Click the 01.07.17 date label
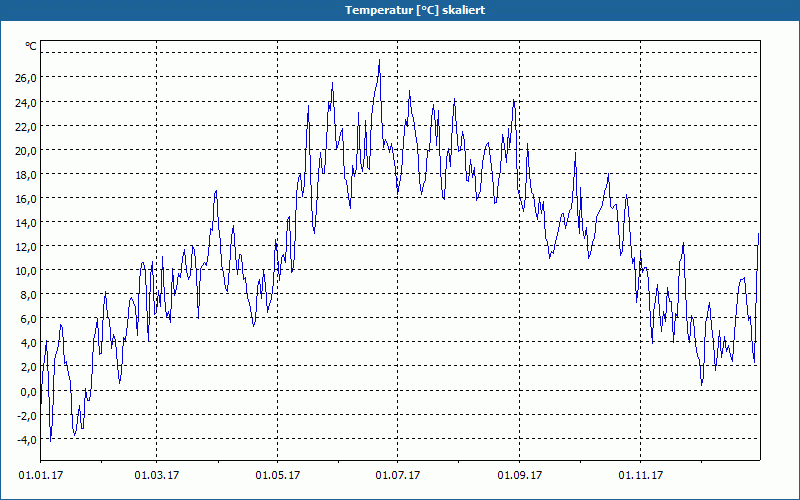The height and width of the screenshot is (500, 800). point(398,476)
